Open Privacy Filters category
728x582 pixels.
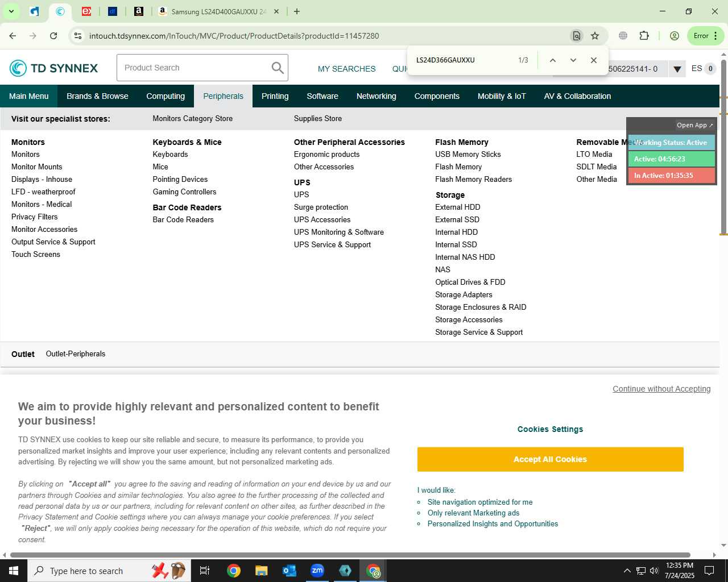[34, 217]
